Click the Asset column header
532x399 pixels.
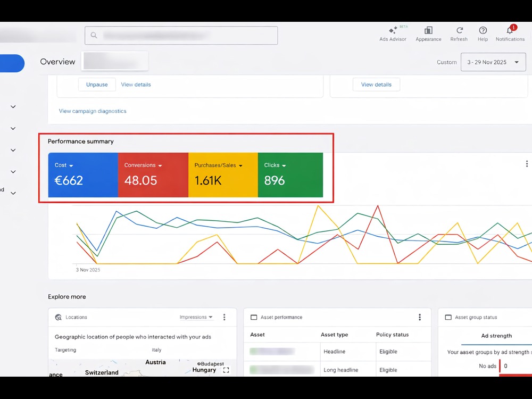pyautogui.click(x=257, y=335)
